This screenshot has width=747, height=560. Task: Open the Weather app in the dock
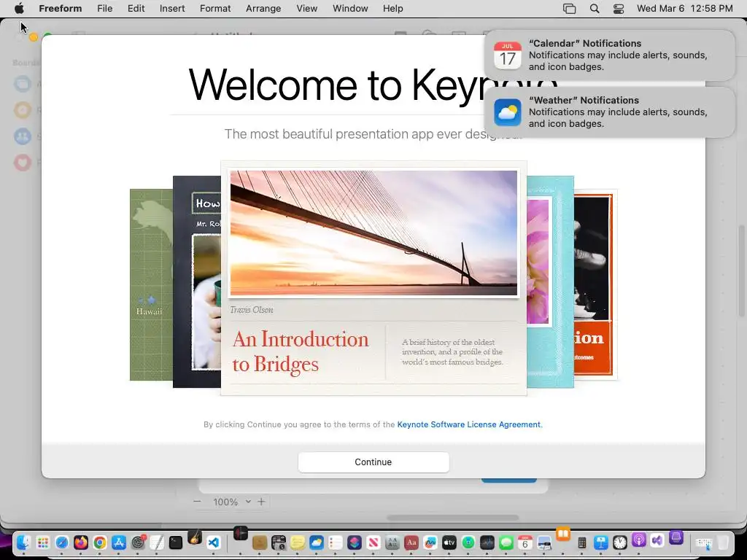pyautogui.click(x=317, y=542)
